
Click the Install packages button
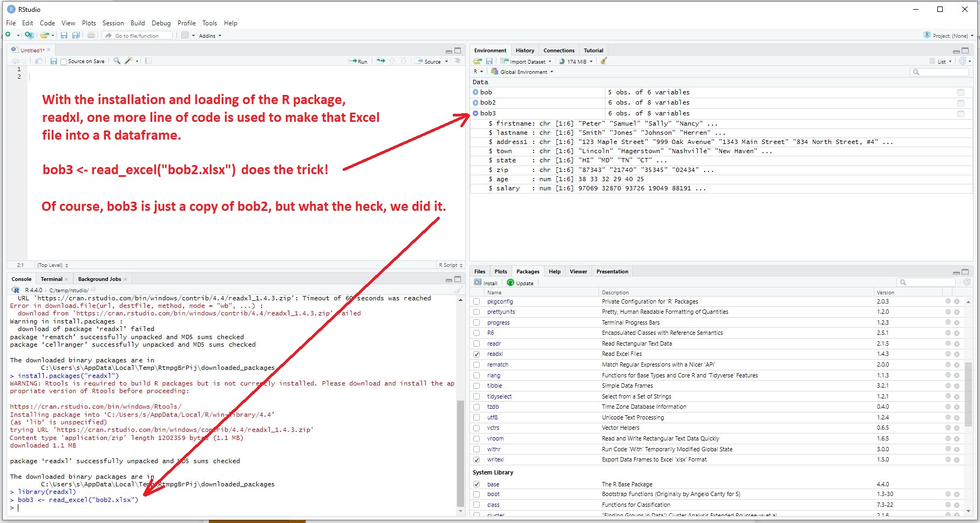(486, 283)
